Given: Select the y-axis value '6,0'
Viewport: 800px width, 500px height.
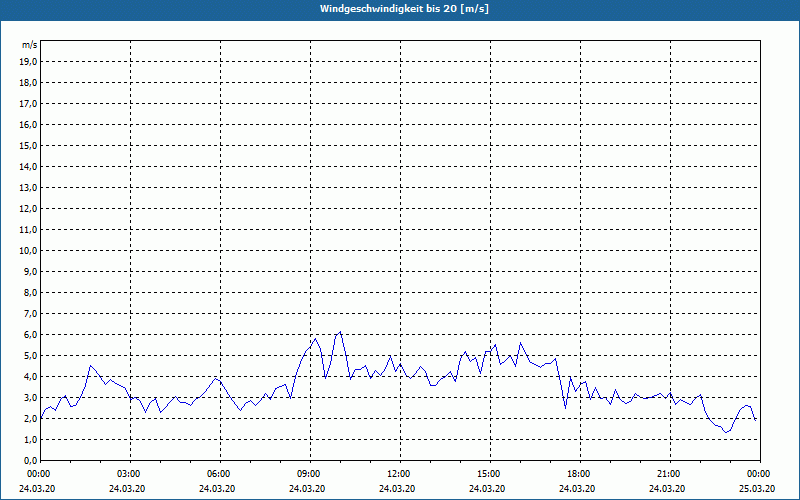Looking at the screenshot, I should 31,335.
